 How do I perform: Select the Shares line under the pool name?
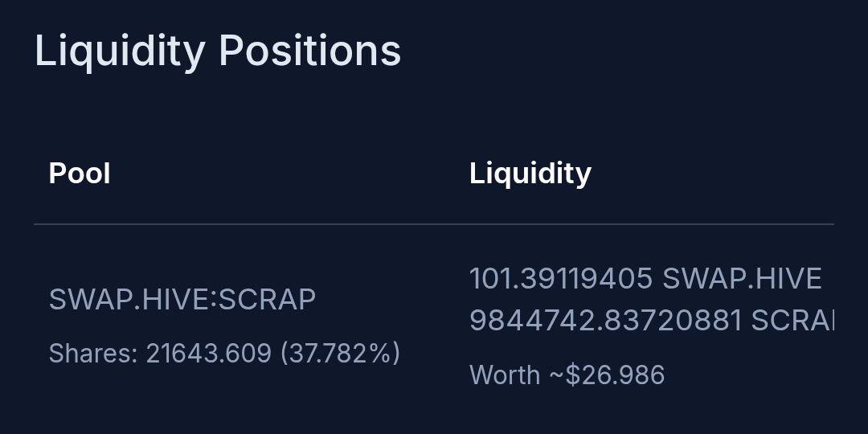[224, 353]
